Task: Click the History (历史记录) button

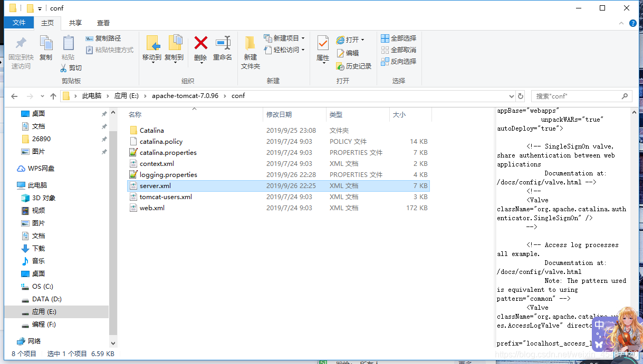Action: (x=354, y=66)
